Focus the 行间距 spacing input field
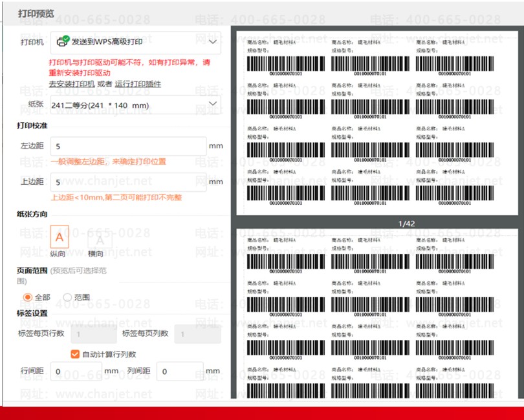524x420 pixels. point(76,372)
